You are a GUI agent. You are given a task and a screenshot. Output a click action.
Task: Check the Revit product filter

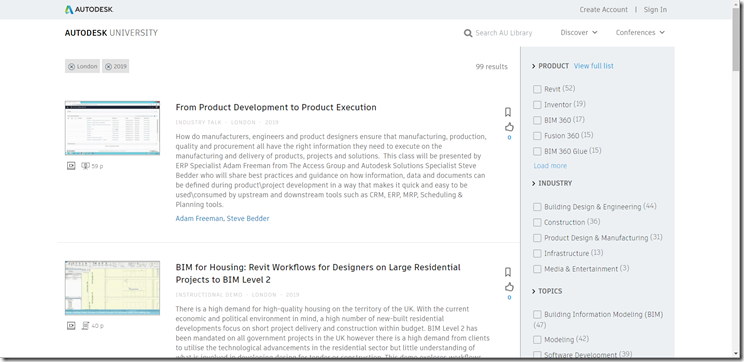point(537,89)
